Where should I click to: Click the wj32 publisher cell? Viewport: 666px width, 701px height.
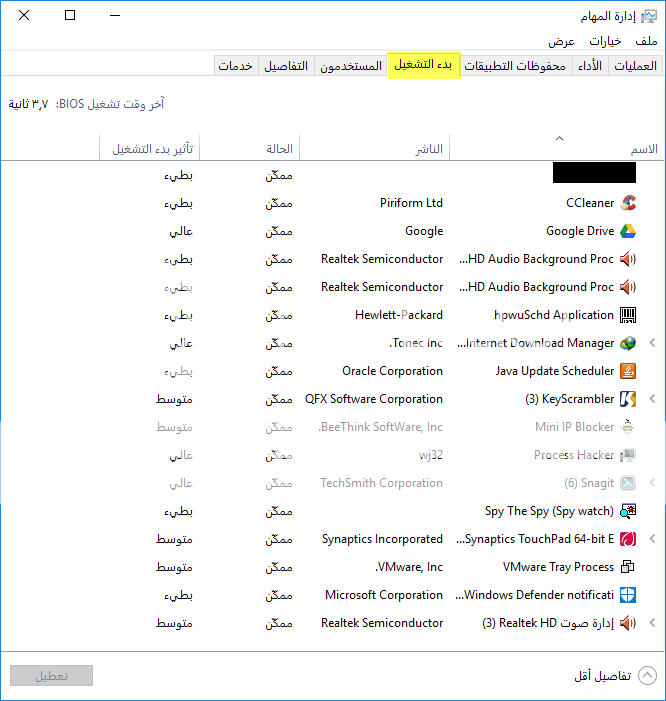pyautogui.click(x=431, y=455)
